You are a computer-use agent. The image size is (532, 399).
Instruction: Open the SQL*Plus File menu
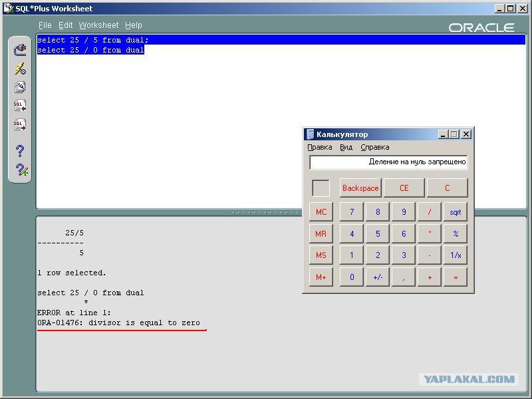pos(45,25)
